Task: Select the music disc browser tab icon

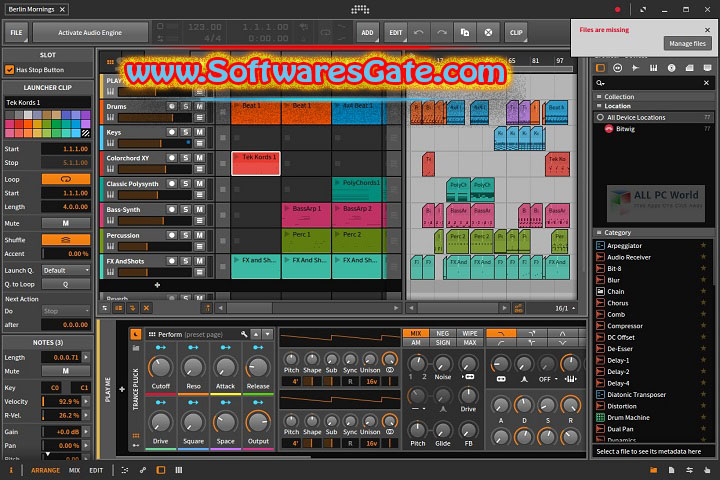Action: pyautogui.click(x=671, y=68)
